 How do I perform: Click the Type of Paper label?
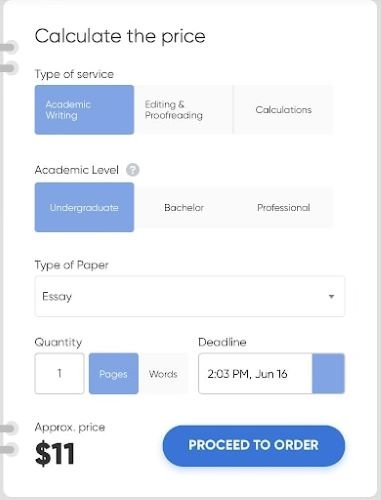click(72, 265)
